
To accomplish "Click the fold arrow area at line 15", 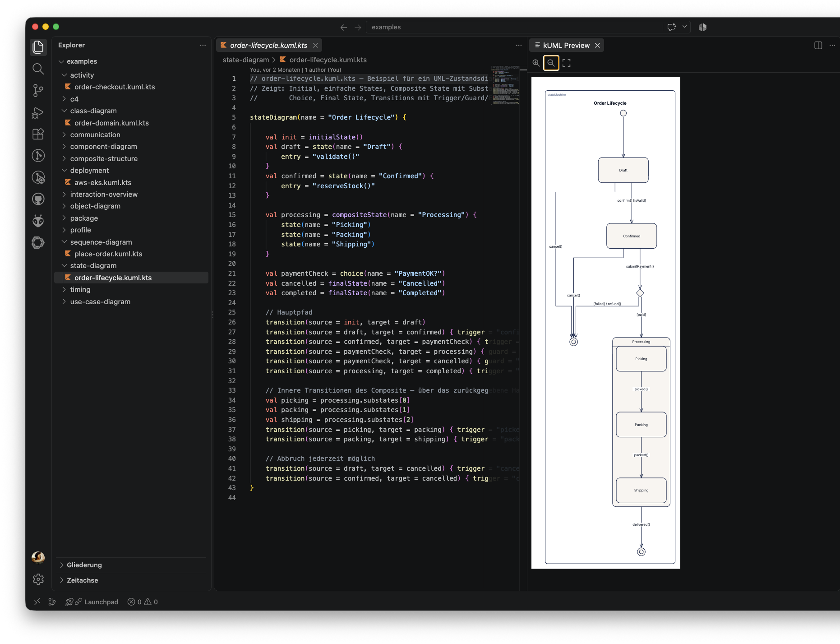I will click(244, 215).
